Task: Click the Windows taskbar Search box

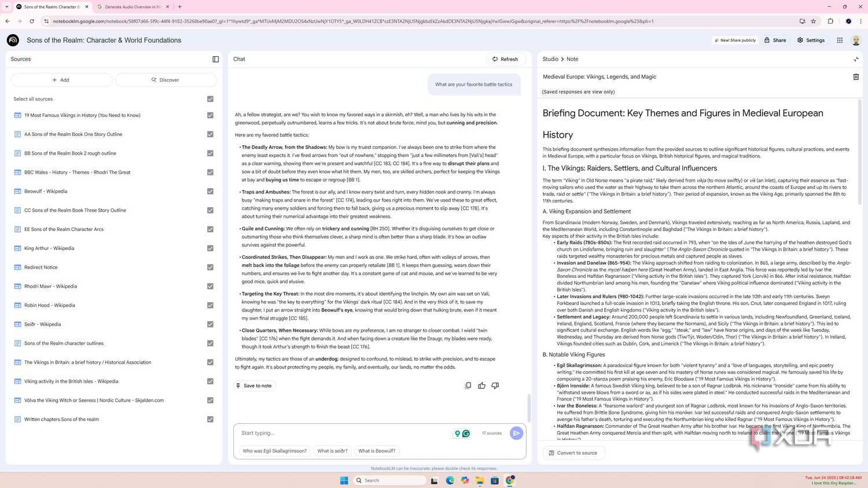Action: point(389,480)
